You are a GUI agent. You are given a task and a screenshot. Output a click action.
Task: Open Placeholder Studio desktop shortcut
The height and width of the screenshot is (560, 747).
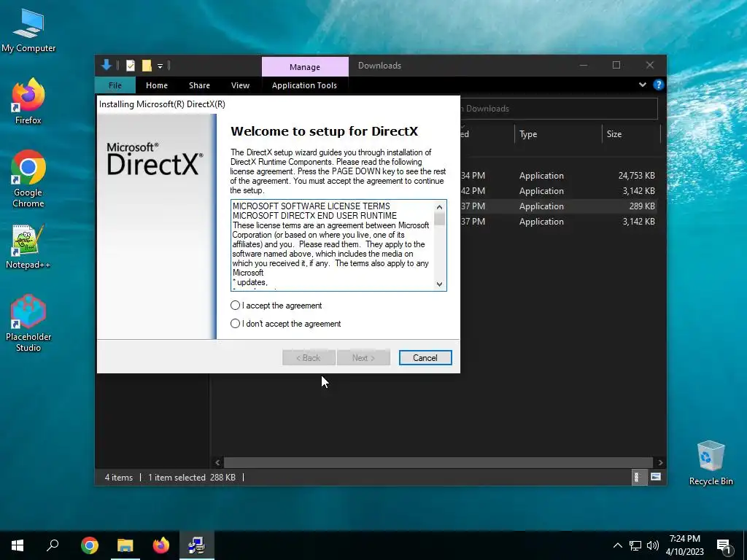[x=28, y=323]
